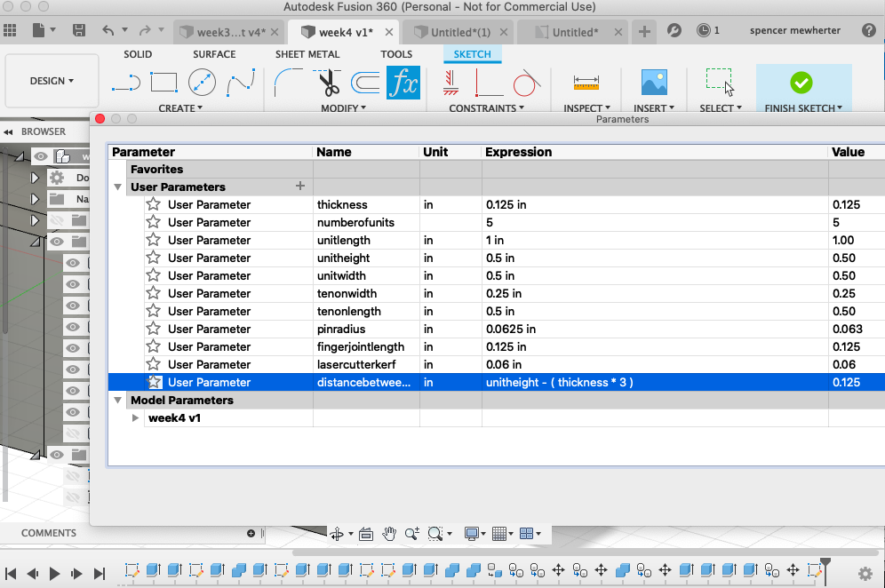Image resolution: width=885 pixels, height=588 pixels.
Task: Click the Insert image icon
Action: (654, 83)
